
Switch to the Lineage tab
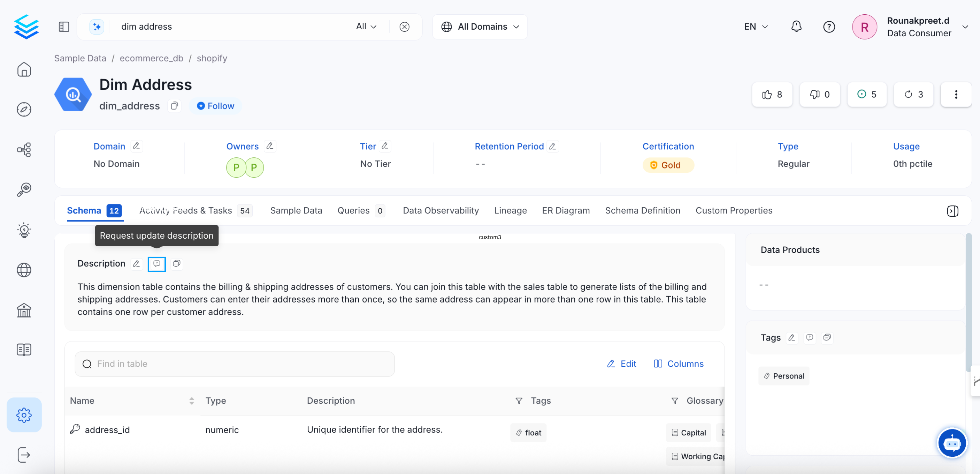[x=510, y=210]
